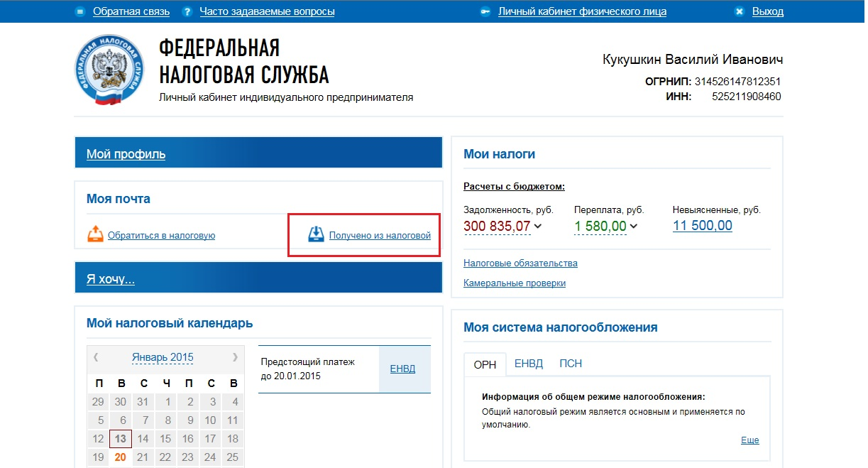
Task: Open the Камеральные проверки link
Action: pos(515,283)
